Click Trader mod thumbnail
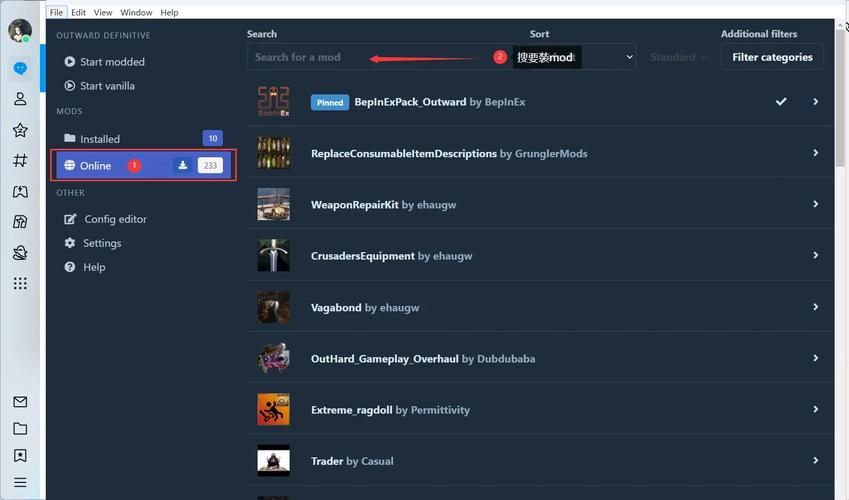849x500 pixels. (x=273, y=460)
